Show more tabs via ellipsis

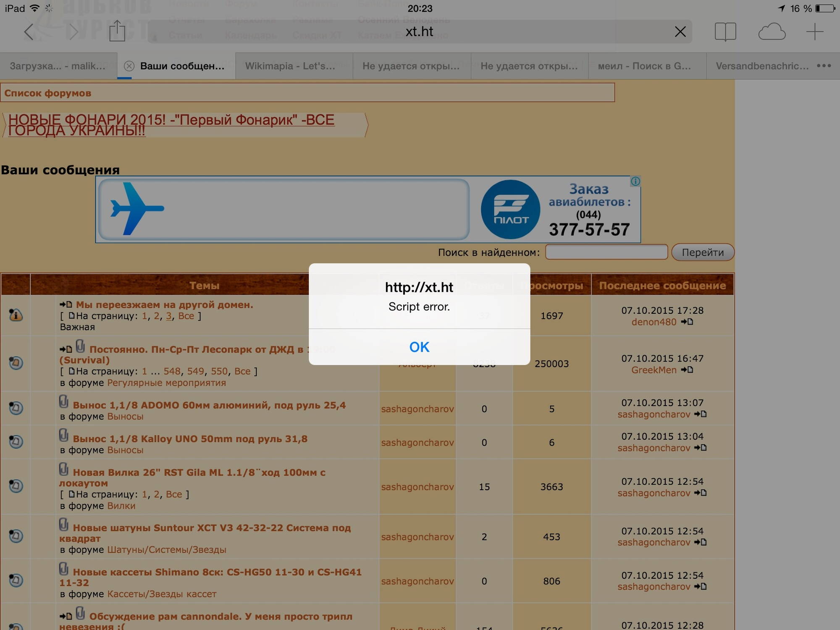pyautogui.click(x=824, y=66)
